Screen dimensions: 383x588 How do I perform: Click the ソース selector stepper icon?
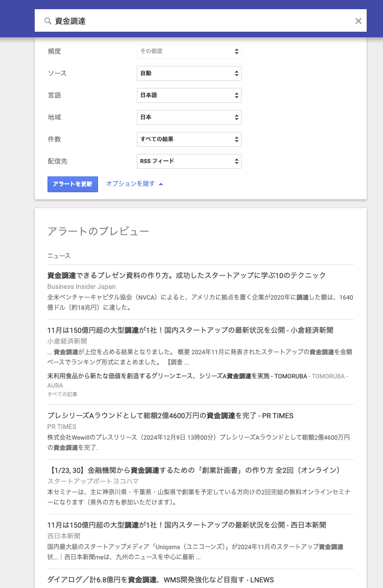[236, 73]
